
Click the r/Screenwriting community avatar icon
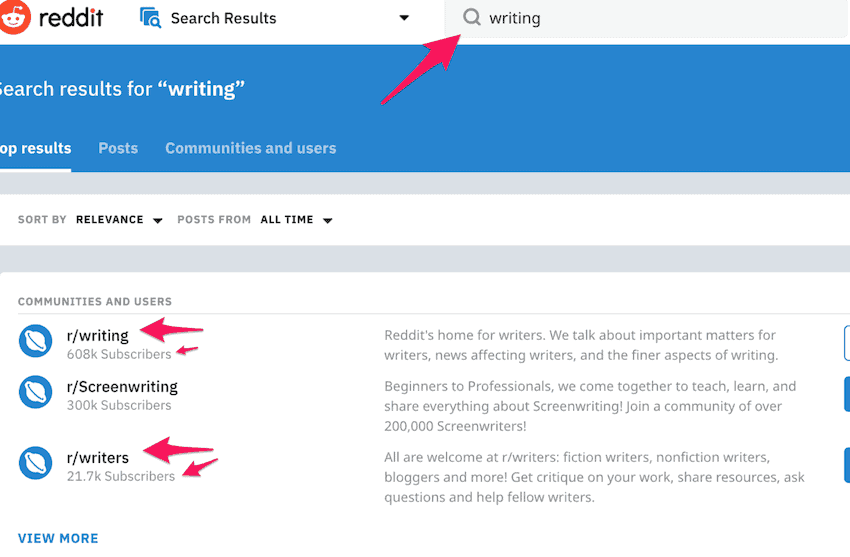click(x=35, y=392)
